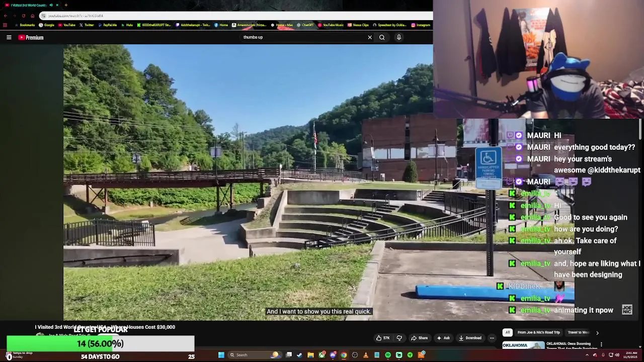Click the Share button under the video
644x362 pixels.
coord(420,338)
